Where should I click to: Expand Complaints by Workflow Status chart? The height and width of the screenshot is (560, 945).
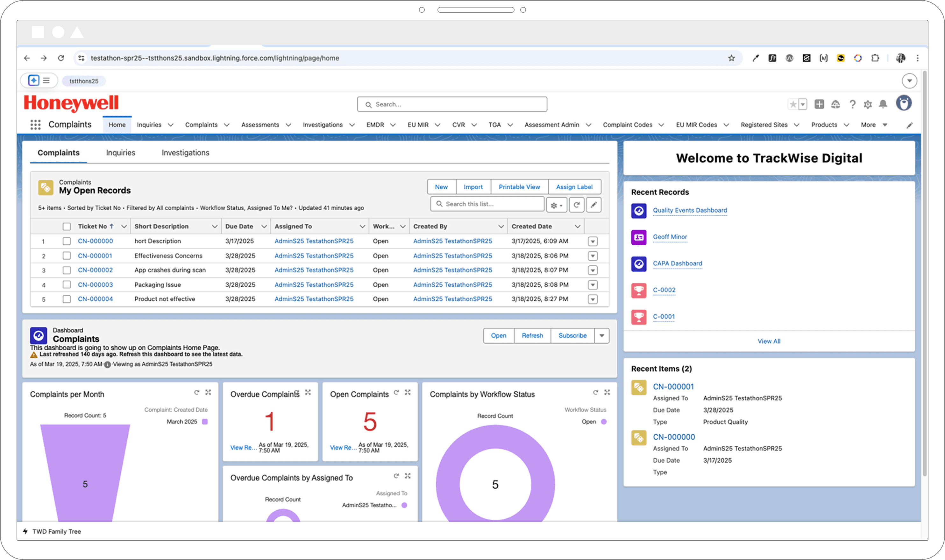point(607,392)
